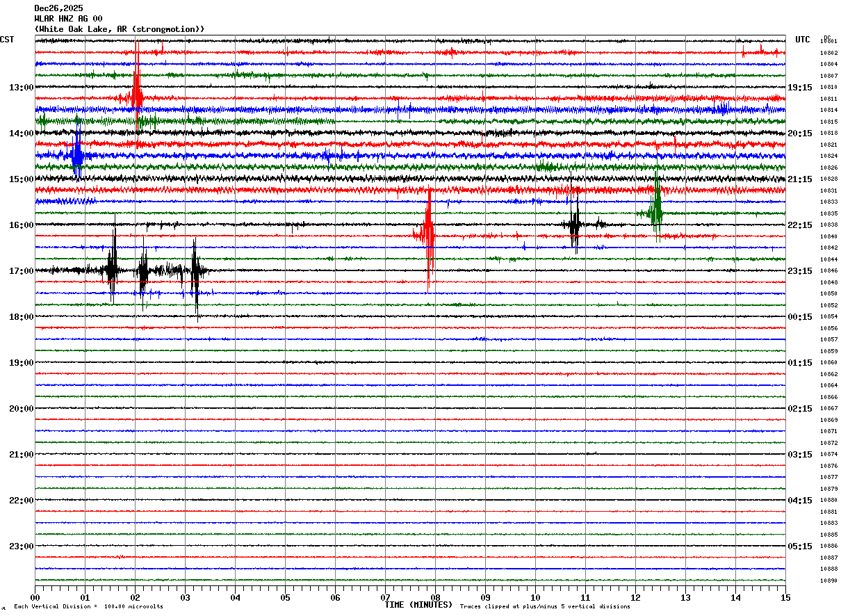Screen dimensions: 841x616
Task: Click minute '12' on the time axis
Action: (635, 597)
